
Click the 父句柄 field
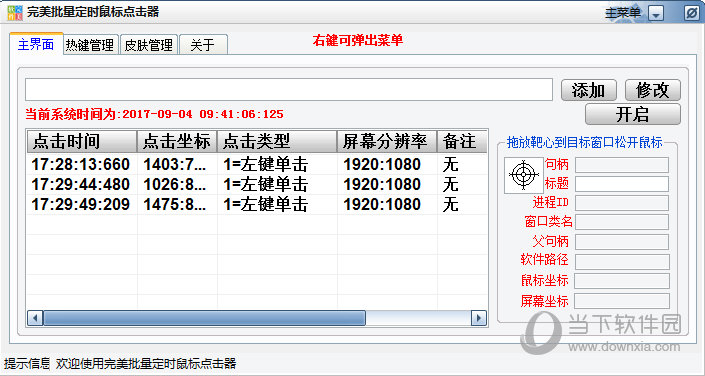coord(622,242)
